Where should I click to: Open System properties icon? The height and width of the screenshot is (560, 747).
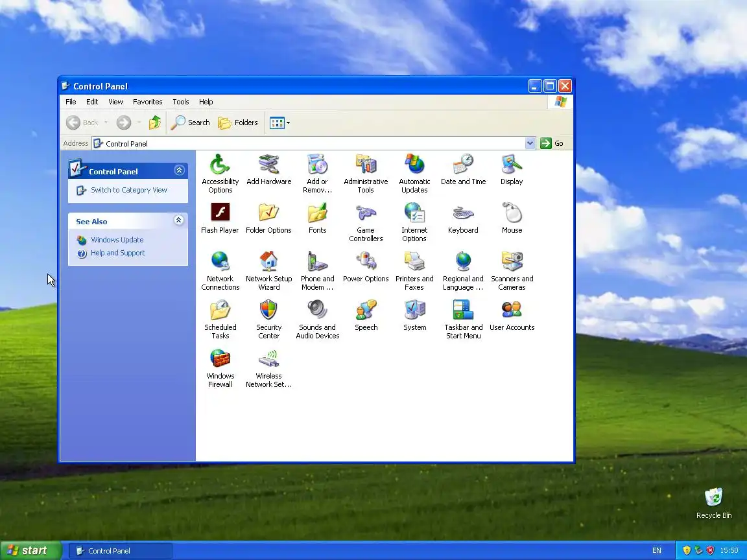pos(414,315)
